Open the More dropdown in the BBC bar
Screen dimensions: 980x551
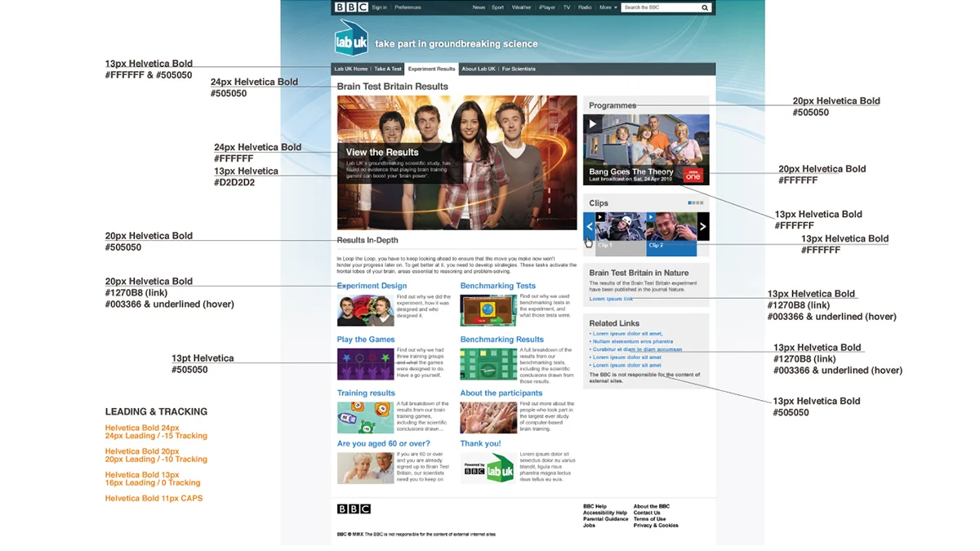608,7
